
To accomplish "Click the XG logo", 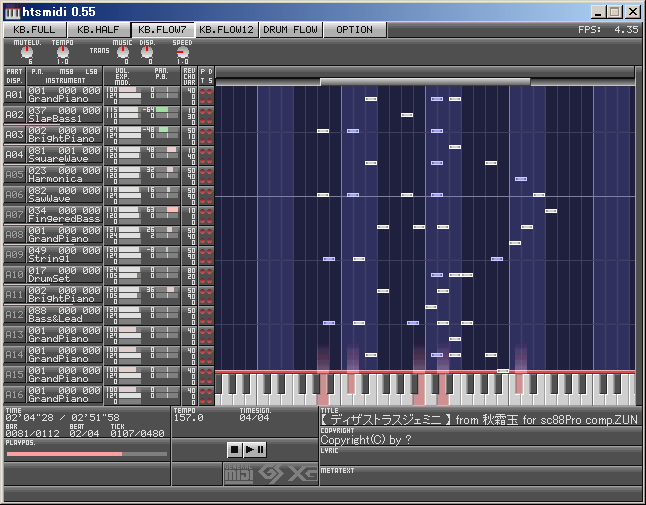I will [302, 474].
